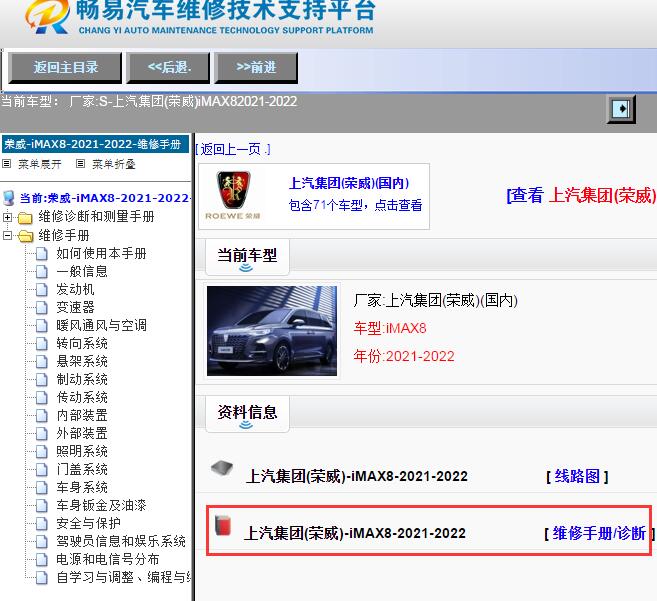Click the document icon beside 车身系统
Viewport: 657px width, 601px height.
click(41, 487)
